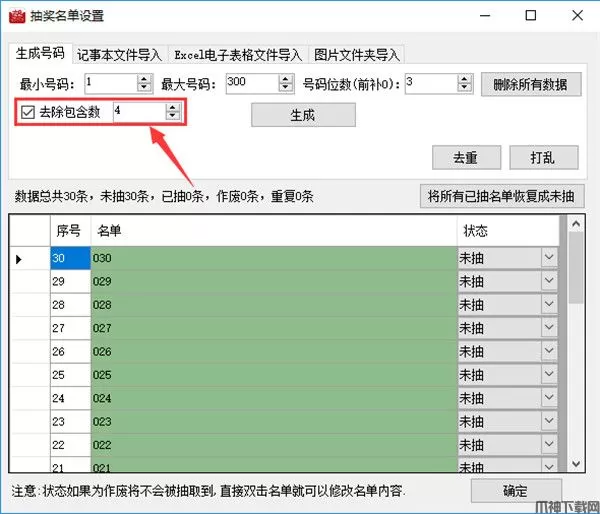Close the 抽奖名单设置 window
The width and height of the screenshot is (600, 514).
pyautogui.click(x=577, y=16)
